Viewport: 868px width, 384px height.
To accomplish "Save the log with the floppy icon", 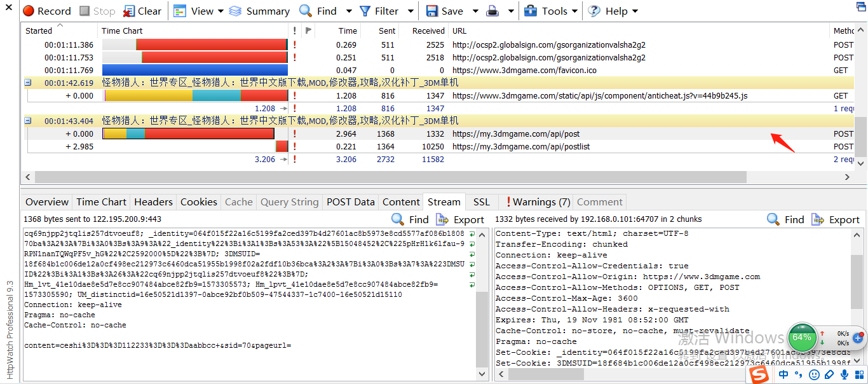I will (432, 11).
